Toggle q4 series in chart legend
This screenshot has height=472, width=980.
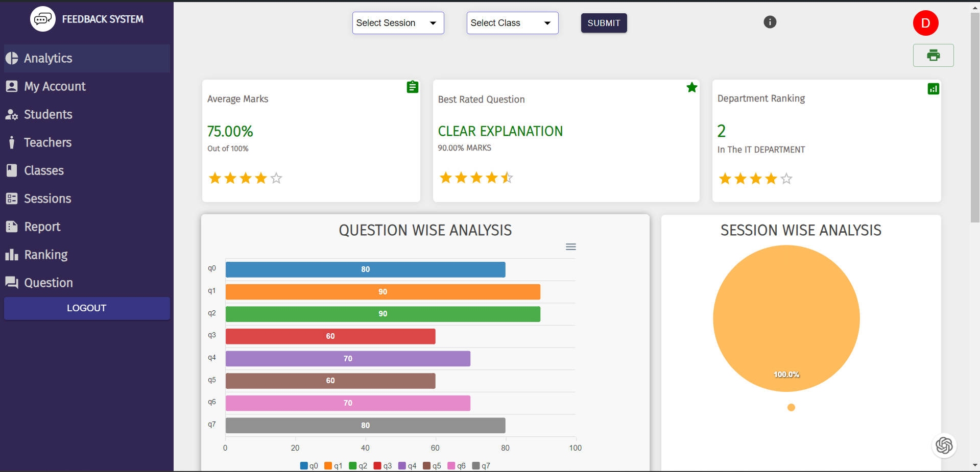[x=408, y=465]
